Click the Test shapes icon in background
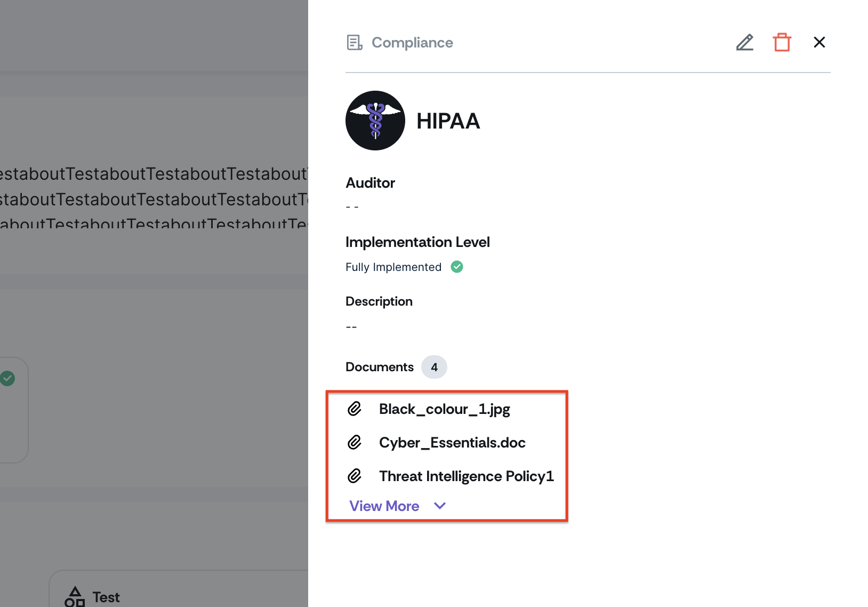This screenshot has width=868, height=607. [x=75, y=597]
